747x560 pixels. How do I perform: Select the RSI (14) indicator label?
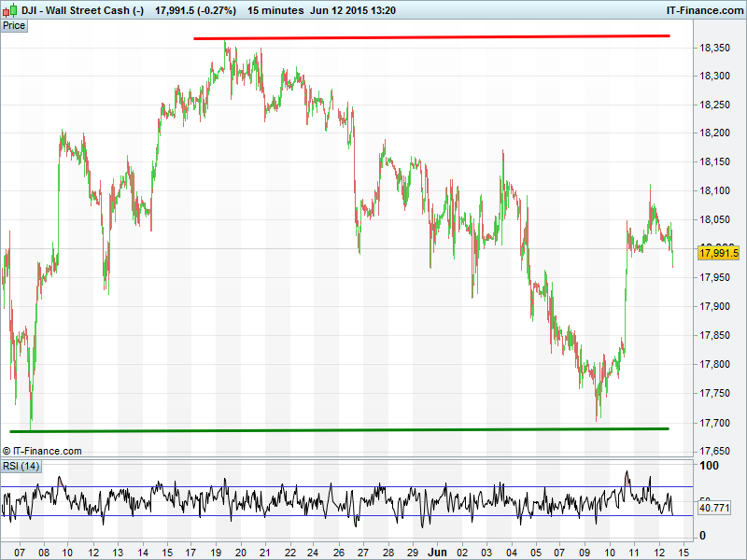tap(21, 466)
